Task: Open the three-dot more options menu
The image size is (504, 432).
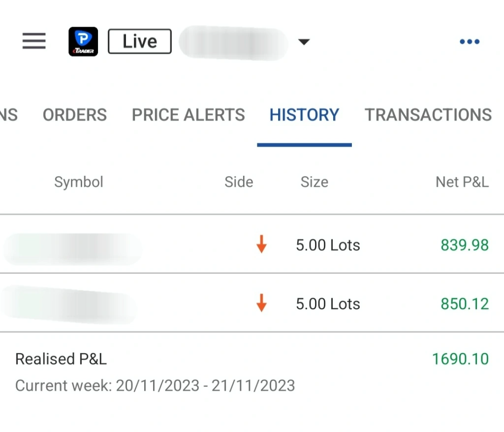Action: (x=469, y=41)
